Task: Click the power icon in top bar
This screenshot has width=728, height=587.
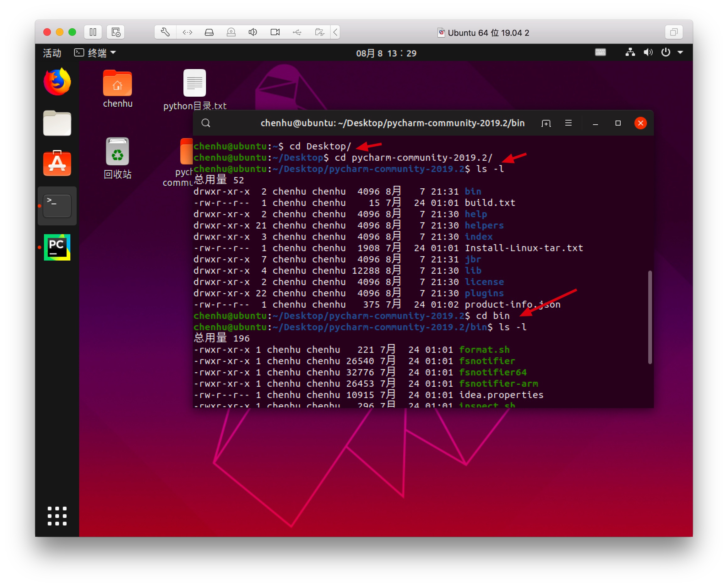Action: point(666,52)
